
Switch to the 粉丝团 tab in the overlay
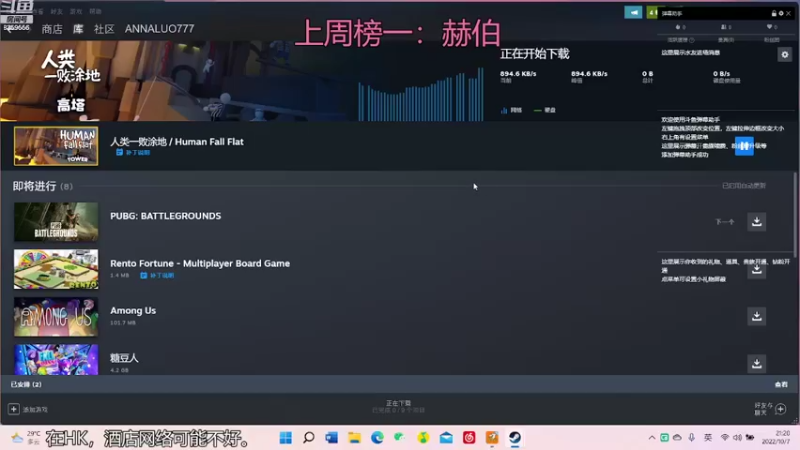point(771,40)
